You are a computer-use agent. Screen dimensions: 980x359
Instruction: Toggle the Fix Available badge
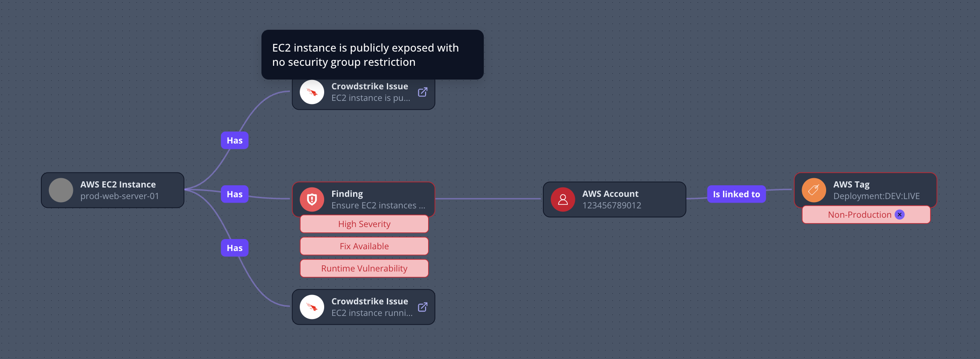click(x=364, y=246)
